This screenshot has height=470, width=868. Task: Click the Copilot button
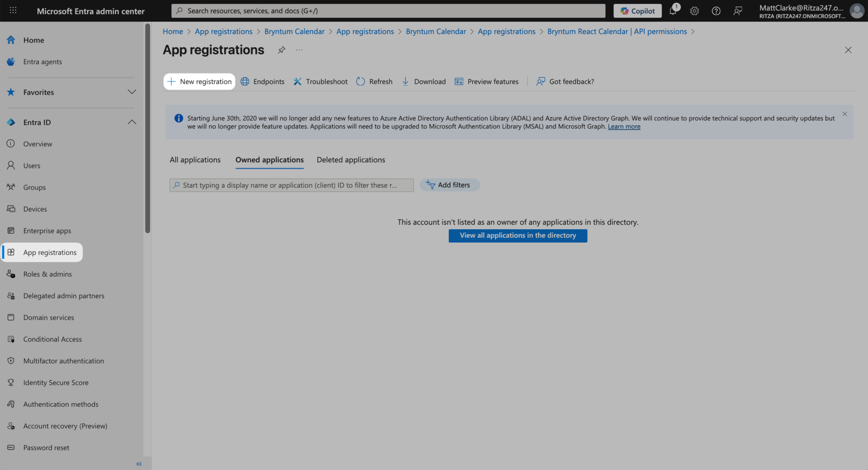coord(637,11)
